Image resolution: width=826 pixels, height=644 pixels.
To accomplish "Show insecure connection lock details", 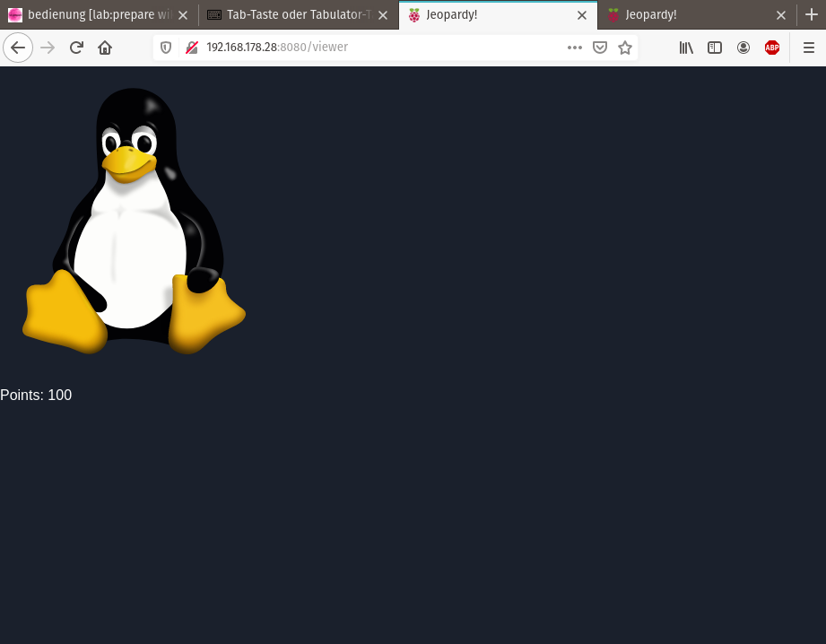I will click(192, 48).
